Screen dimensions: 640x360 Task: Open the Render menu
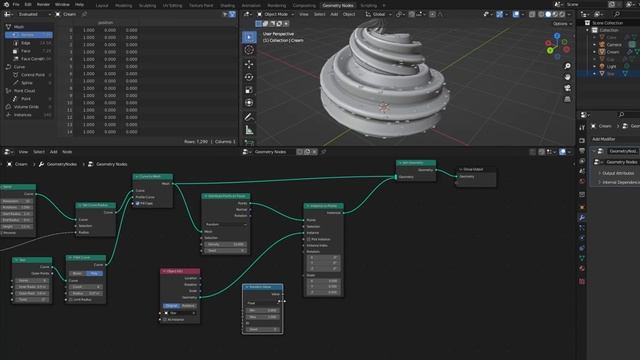click(43, 4)
